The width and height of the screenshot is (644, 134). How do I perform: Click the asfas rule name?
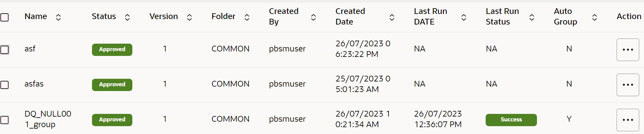34,84
